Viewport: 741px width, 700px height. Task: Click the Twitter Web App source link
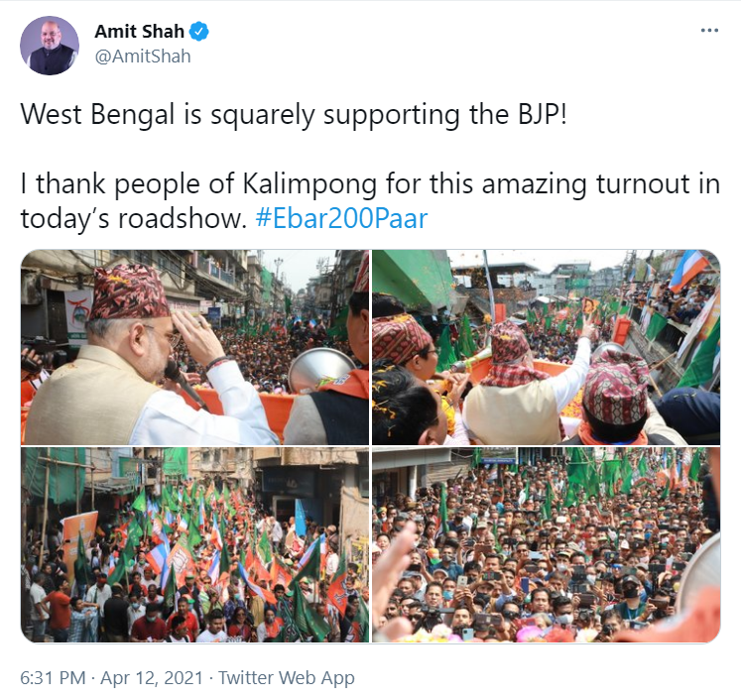tap(286, 678)
